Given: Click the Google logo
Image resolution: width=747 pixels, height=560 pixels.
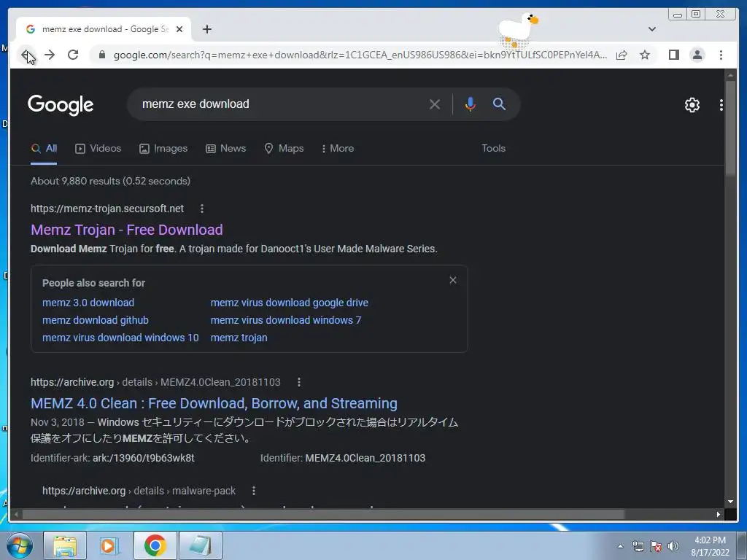Looking at the screenshot, I should (x=61, y=105).
